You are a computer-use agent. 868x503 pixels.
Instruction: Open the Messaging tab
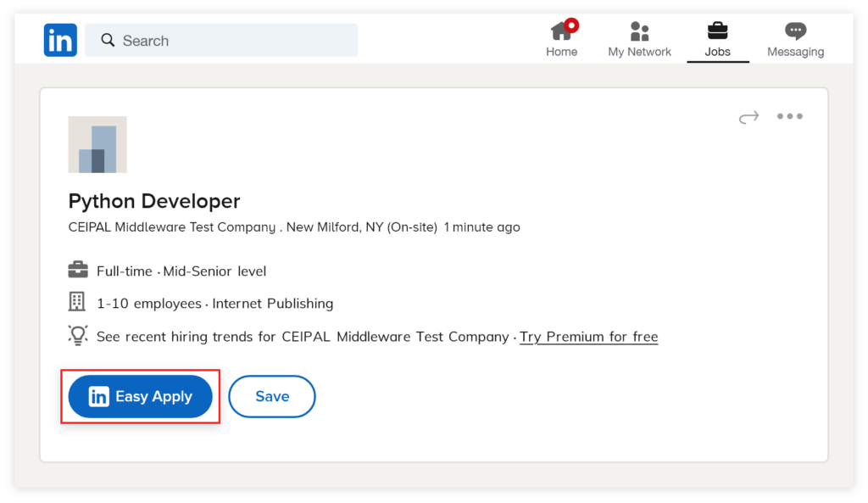point(795,39)
